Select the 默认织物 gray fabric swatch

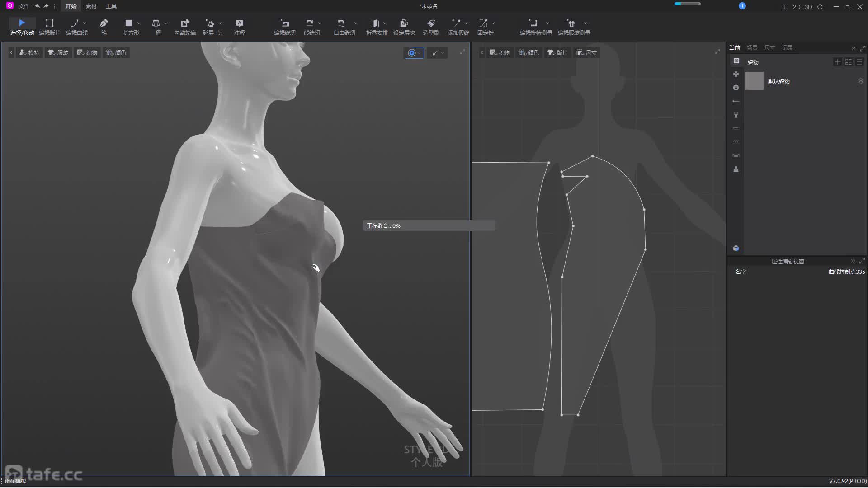[x=754, y=81]
